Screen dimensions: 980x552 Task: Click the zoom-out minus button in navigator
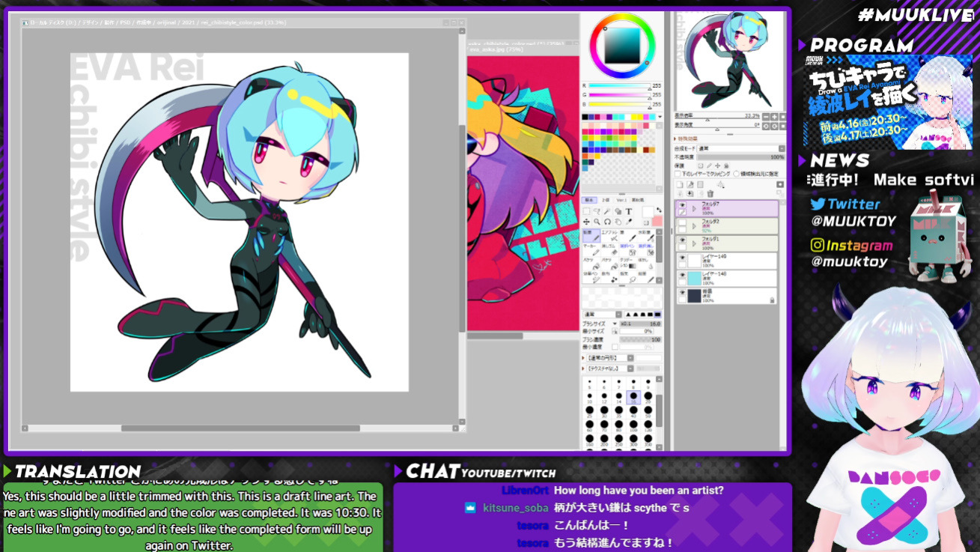(766, 117)
